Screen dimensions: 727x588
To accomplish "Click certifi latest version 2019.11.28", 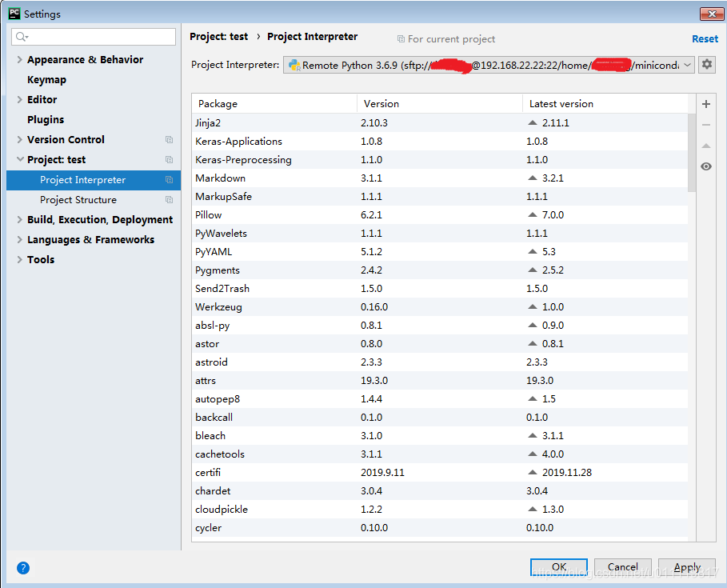I will pyautogui.click(x=566, y=473).
